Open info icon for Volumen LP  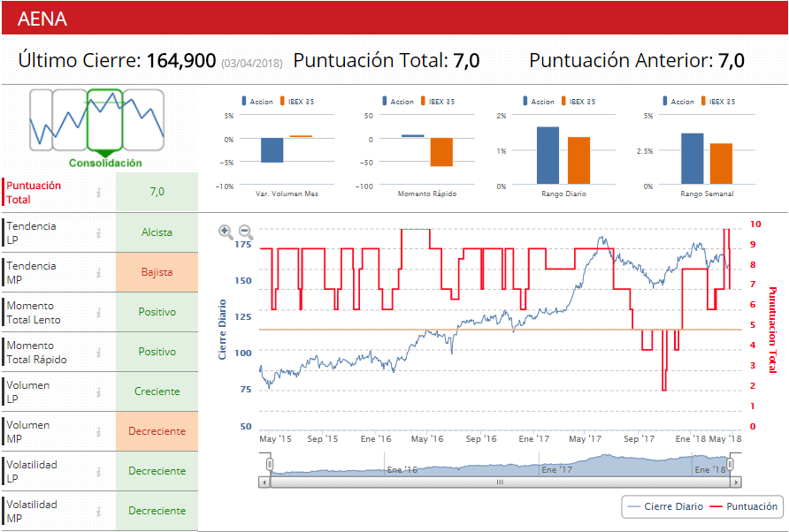[x=99, y=391]
